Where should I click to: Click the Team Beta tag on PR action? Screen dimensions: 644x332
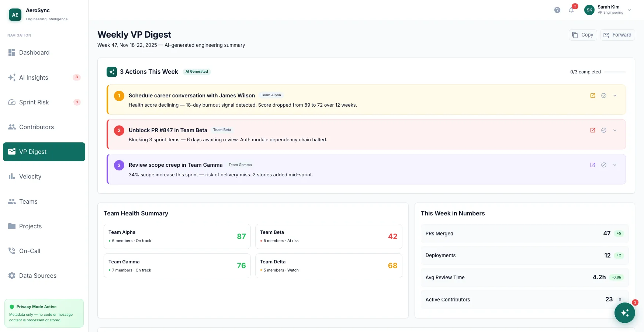point(222,130)
